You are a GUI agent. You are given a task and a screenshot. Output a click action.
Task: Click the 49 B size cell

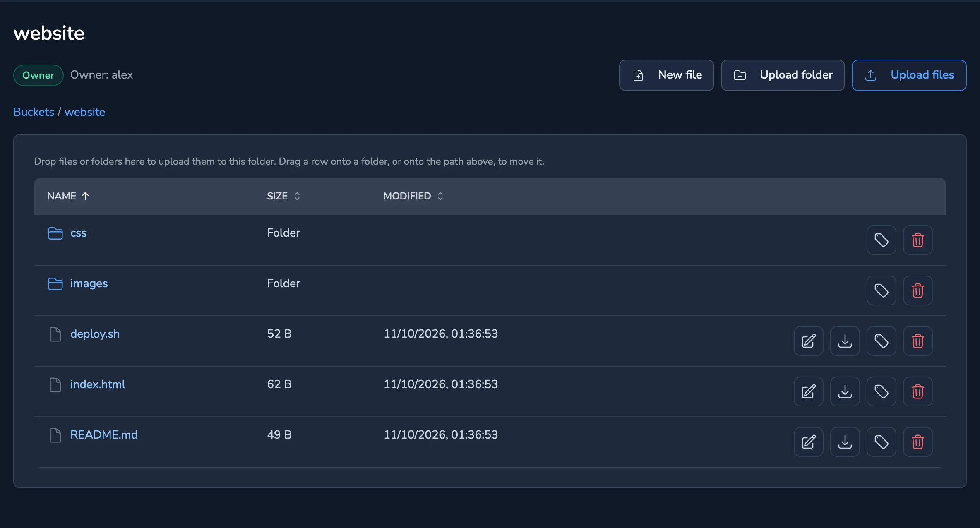pos(279,435)
